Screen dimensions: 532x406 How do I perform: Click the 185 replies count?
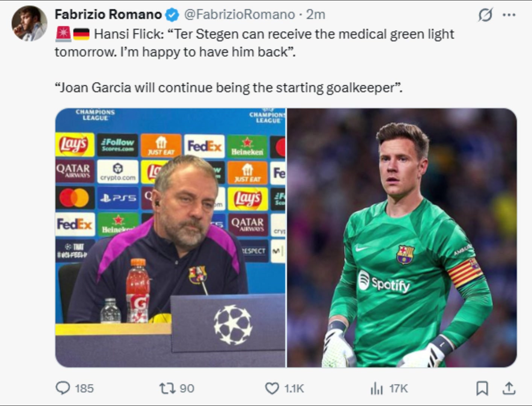point(84,388)
